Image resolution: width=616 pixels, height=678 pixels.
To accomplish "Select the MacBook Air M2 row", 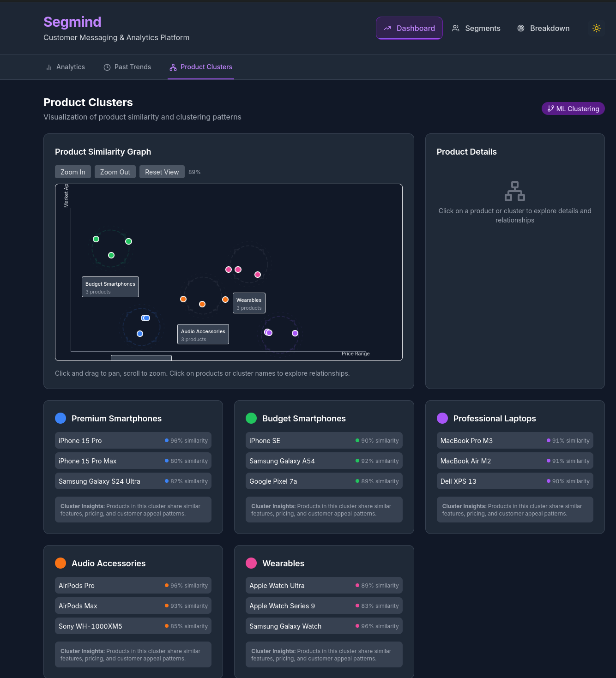I will tap(515, 461).
